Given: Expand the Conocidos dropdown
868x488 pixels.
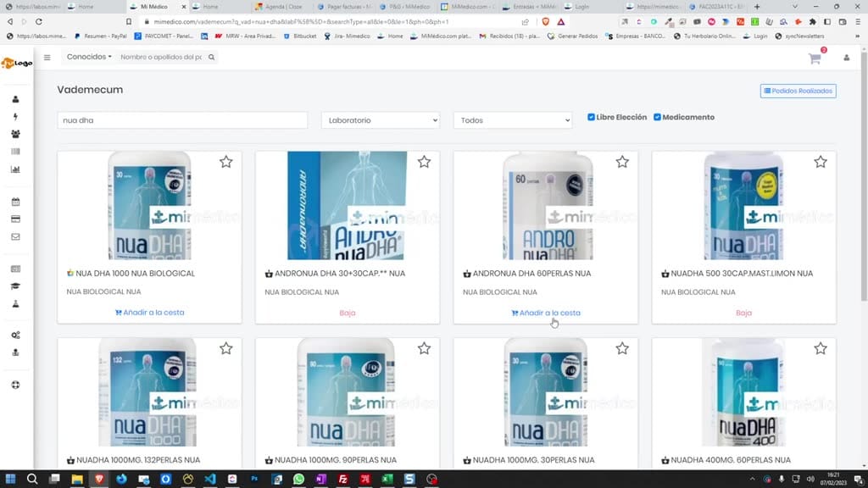Looking at the screenshot, I should point(89,57).
